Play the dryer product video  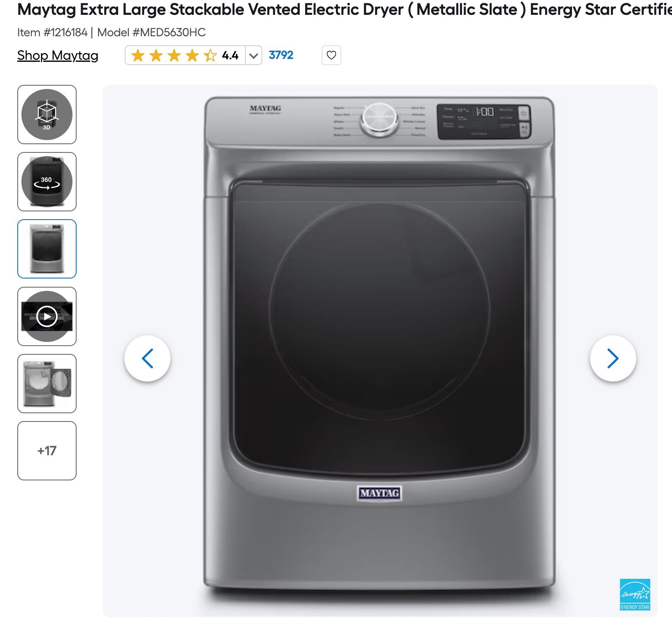coord(47,316)
